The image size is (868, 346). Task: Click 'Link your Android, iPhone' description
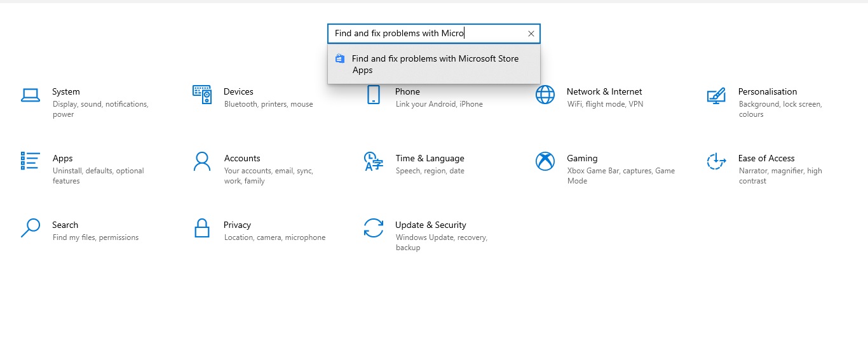point(439,104)
